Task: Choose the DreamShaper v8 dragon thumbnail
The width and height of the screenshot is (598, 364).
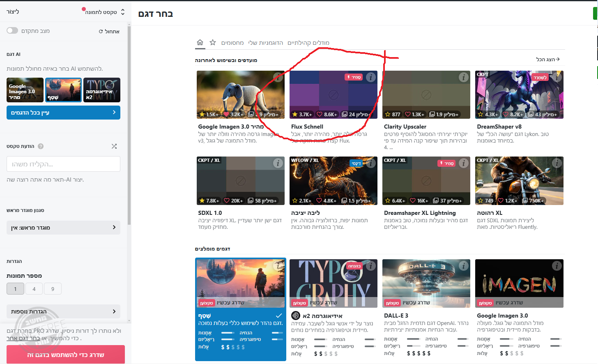Action: point(519,94)
